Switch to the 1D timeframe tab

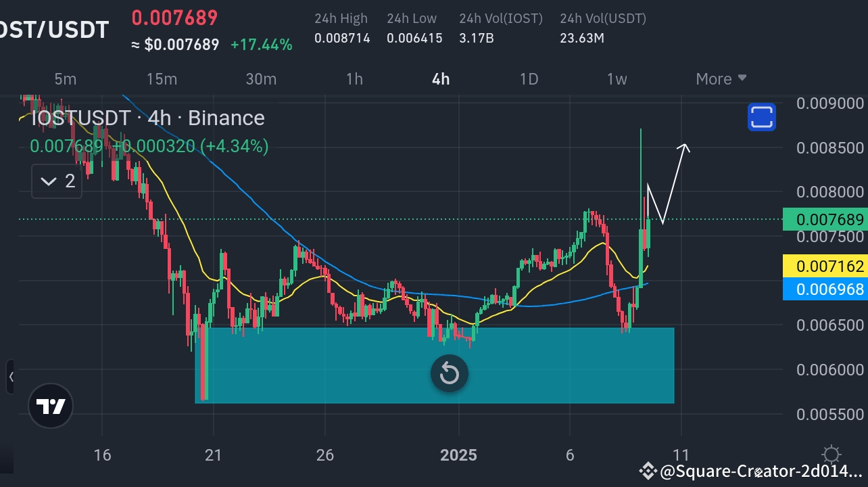[x=529, y=79]
